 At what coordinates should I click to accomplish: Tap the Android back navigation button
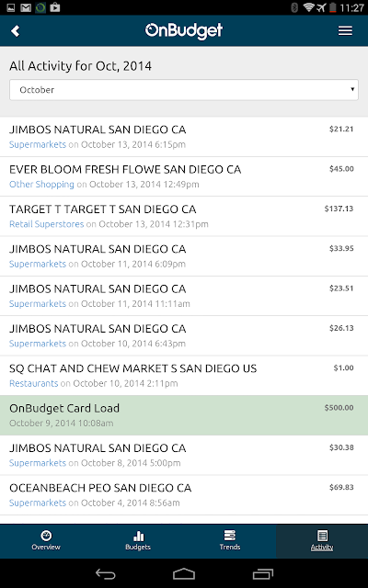click(x=106, y=573)
